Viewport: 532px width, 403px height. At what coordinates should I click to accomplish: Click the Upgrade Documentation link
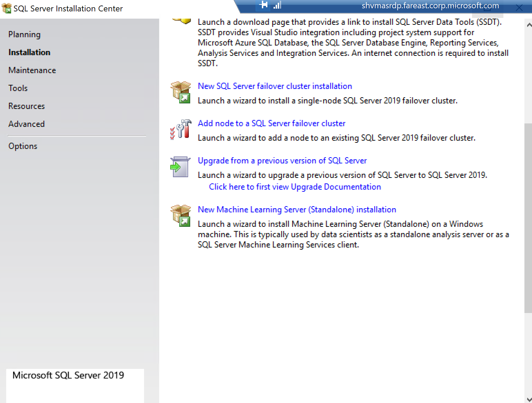[x=295, y=187]
